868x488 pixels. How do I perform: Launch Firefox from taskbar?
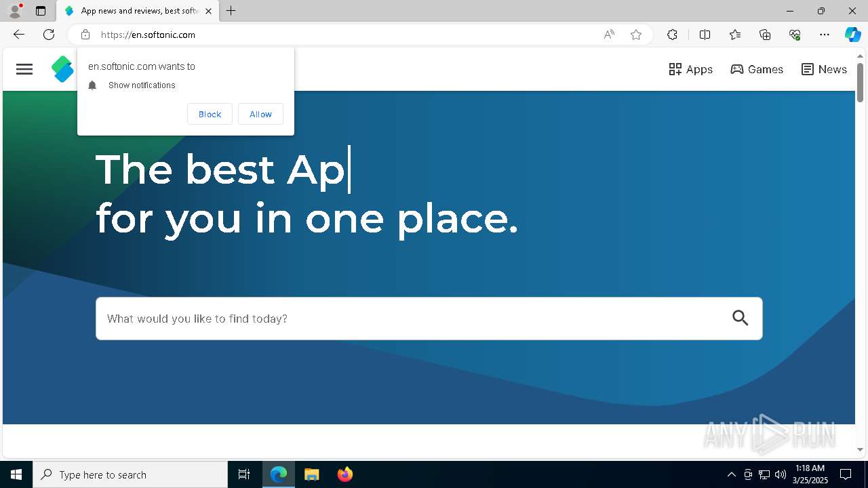(344, 474)
